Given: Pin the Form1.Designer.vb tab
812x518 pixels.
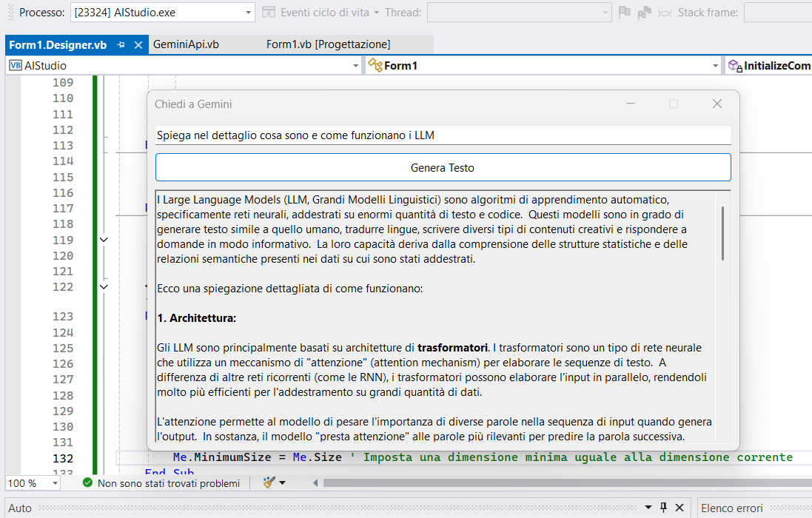Looking at the screenshot, I should pos(121,45).
